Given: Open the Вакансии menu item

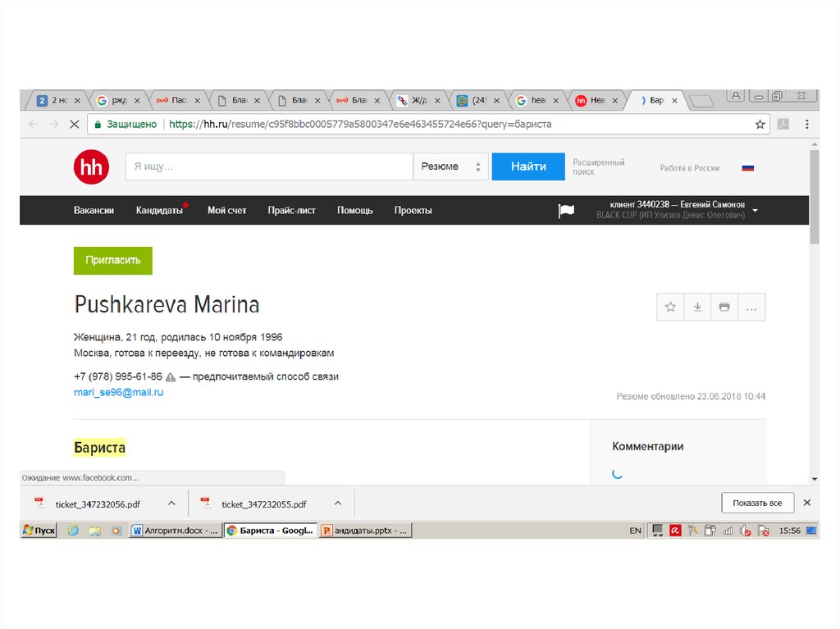Looking at the screenshot, I should pos(94,211).
